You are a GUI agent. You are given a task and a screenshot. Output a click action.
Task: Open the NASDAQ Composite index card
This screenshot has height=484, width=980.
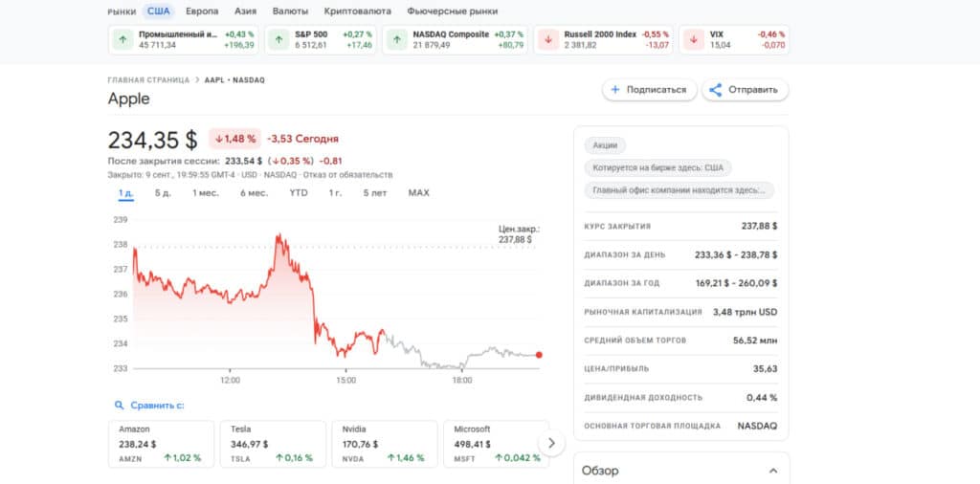(x=455, y=40)
